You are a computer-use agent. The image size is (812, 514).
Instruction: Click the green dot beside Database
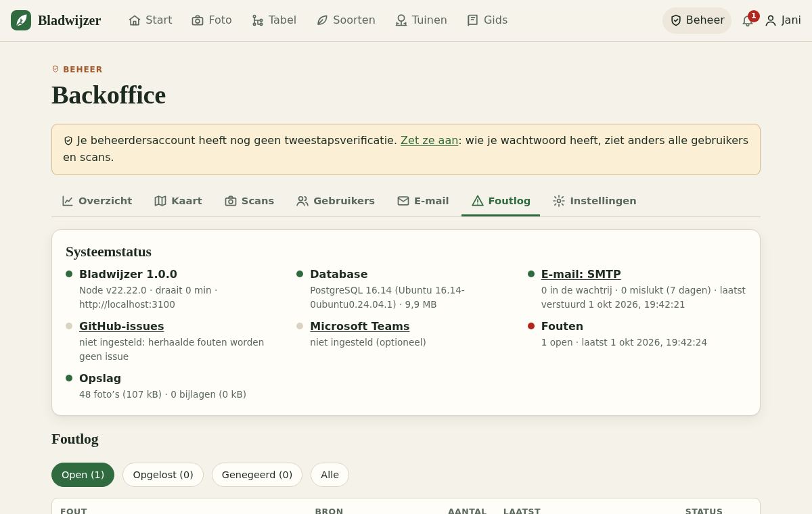tap(300, 274)
